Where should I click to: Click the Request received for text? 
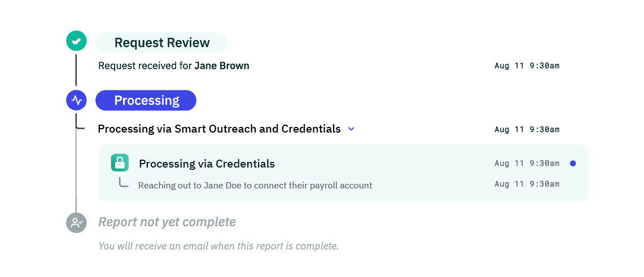tap(146, 65)
